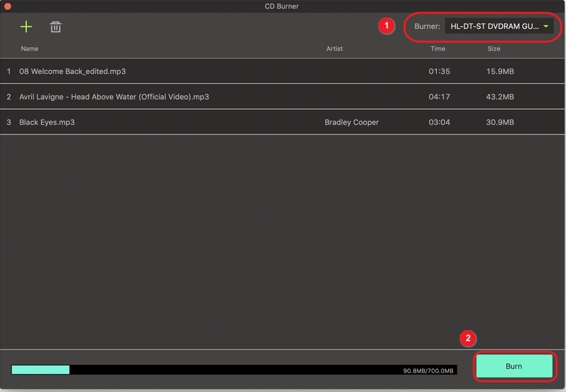Click the Bradley Cooper artist cell
Screen dimensions: 566x392
(x=351, y=122)
